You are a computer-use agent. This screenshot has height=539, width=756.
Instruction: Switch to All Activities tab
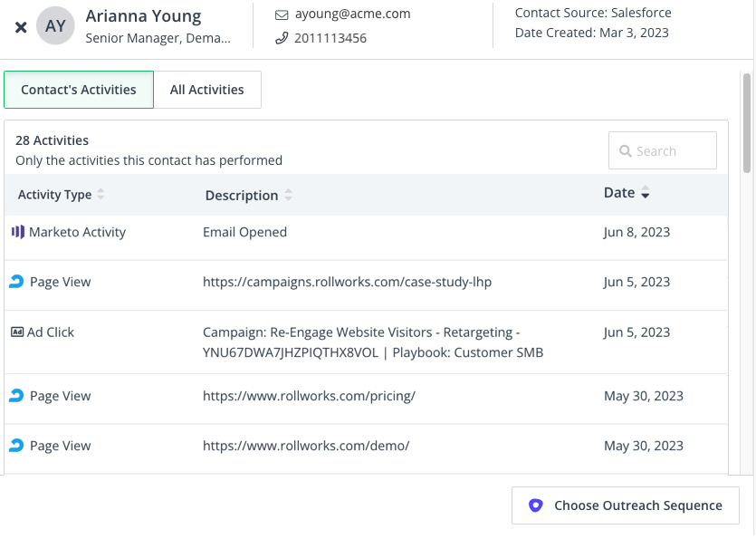click(207, 90)
